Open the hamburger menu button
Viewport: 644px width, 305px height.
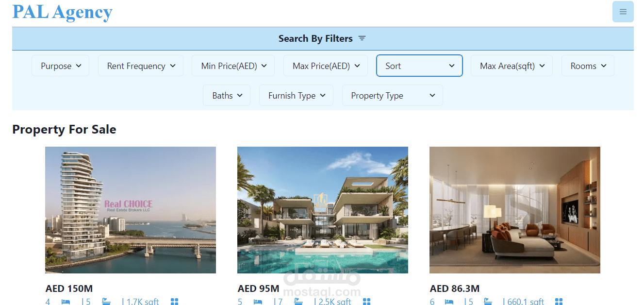(x=623, y=12)
